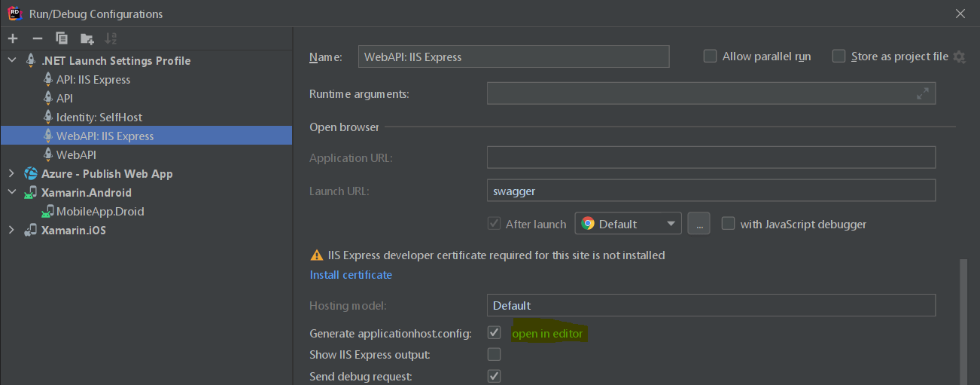Click the Xamarin.Android robot icon
980x385 pixels.
coord(31,192)
